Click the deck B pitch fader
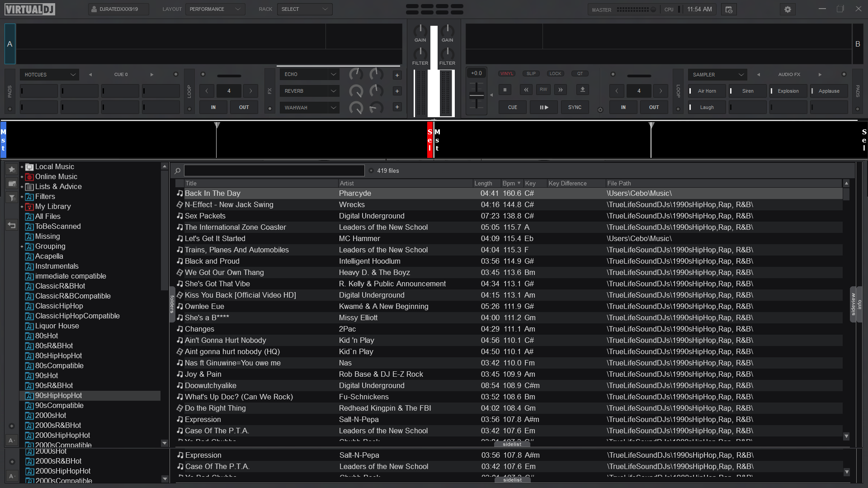Image resolution: width=868 pixels, height=488 pixels. [x=476, y=95]
